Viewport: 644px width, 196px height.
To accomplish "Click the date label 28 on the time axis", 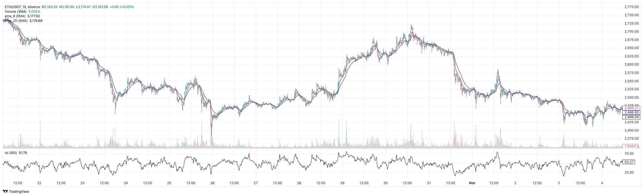I will (x=299, y=183).
